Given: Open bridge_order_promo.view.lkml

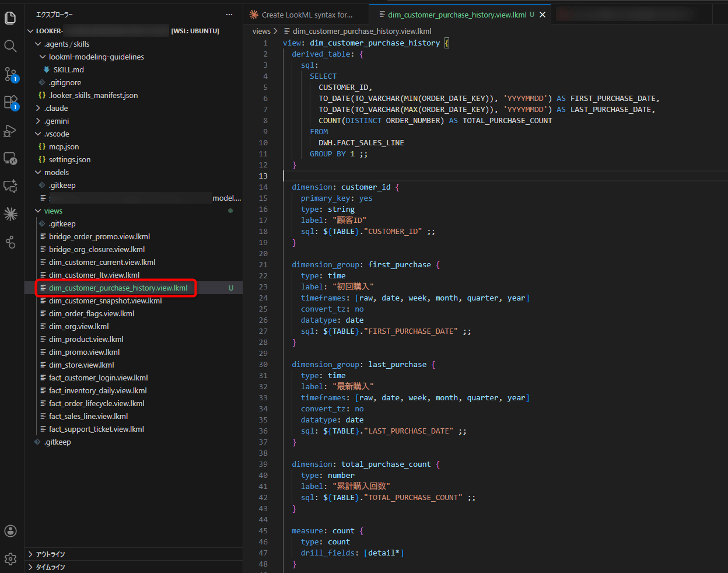Looking at the screenshot, I should coord(134,236).
